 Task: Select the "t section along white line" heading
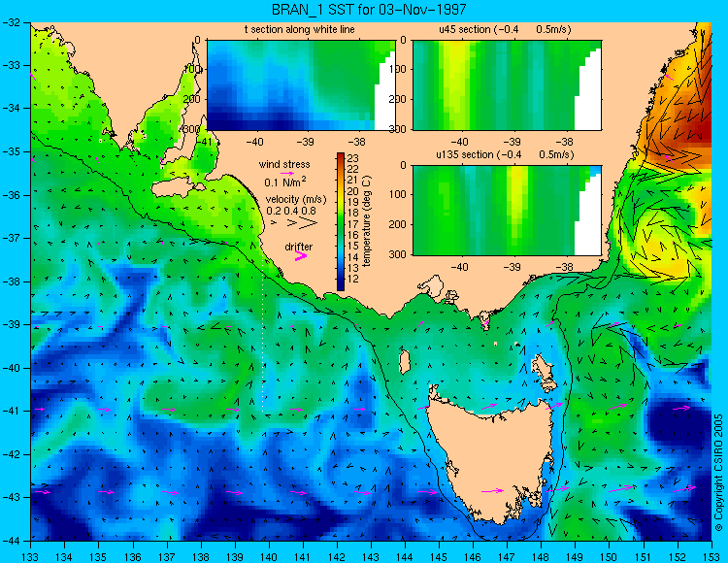tap(300, 30)
